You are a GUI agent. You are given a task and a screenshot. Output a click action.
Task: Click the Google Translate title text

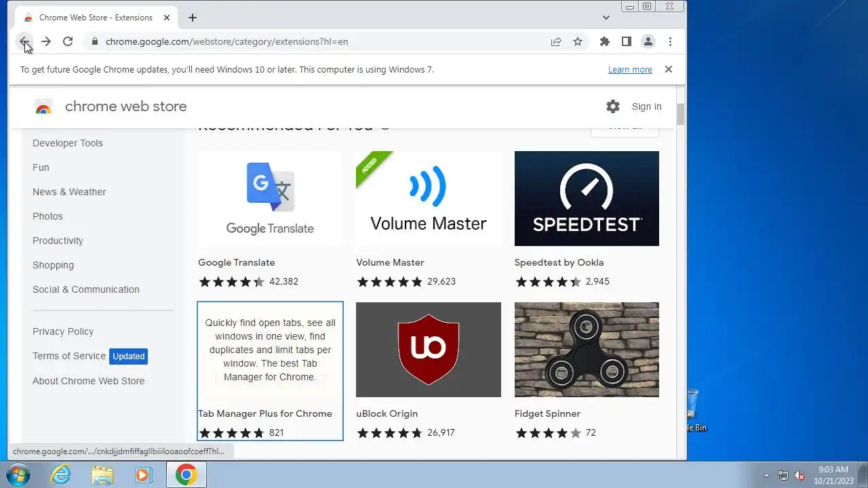click(236, 262)
